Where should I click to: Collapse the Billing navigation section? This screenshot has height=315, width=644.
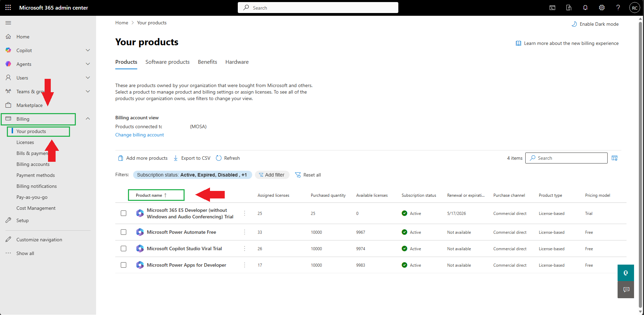coord(88,119)
